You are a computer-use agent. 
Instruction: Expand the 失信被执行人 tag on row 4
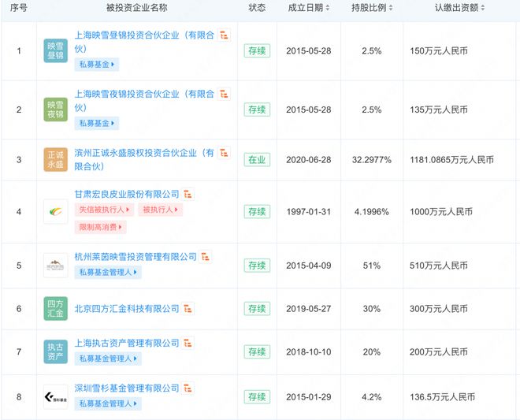[x=104, y=210]
